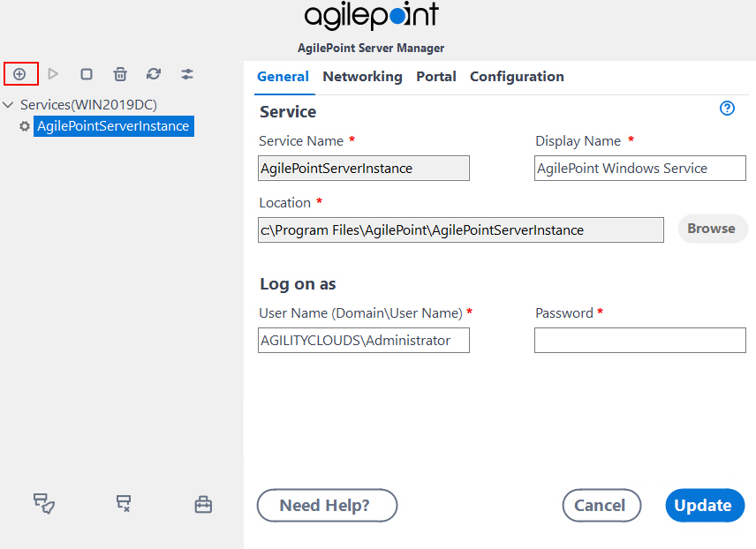The height and width of the screenshot is (549, 756).
Task: Delete the service using the trash icon
Action: 120,74
